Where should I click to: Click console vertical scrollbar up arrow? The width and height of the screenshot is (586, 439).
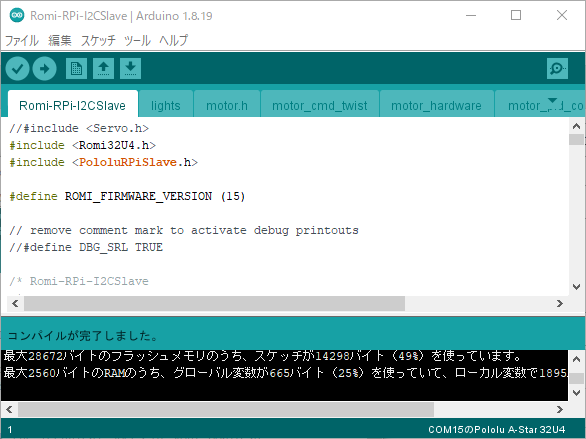point(576,359)
